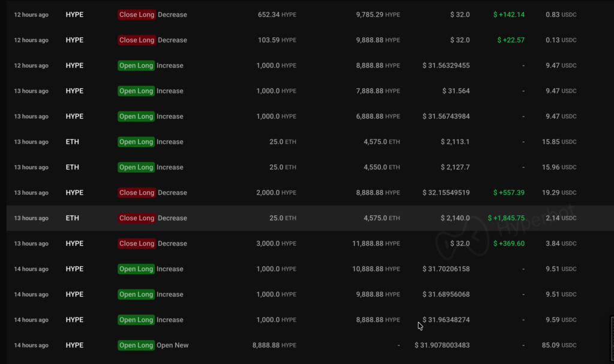Image resolution: width=614 pixels, height=364 pixels.
Task: Click timestamp in the $31.96348274 row
Action: point(31,320)
